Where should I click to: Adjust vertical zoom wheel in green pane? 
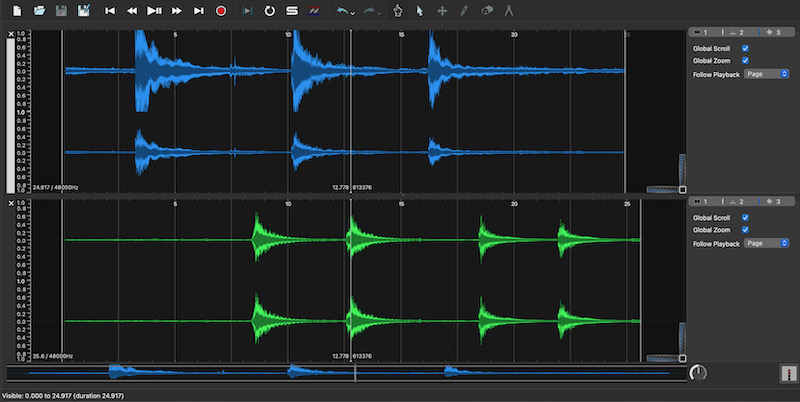[x=682, y=338]
